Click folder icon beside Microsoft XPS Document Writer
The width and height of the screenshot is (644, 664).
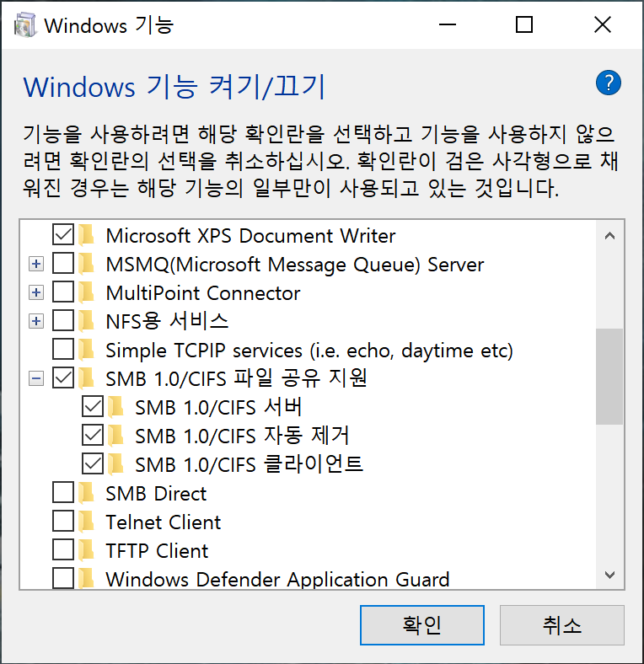(87, 235)
